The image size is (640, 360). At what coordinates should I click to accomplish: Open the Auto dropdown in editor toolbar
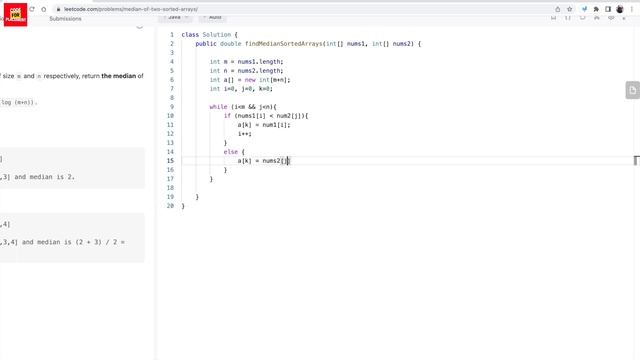click(x=212, y=18)
